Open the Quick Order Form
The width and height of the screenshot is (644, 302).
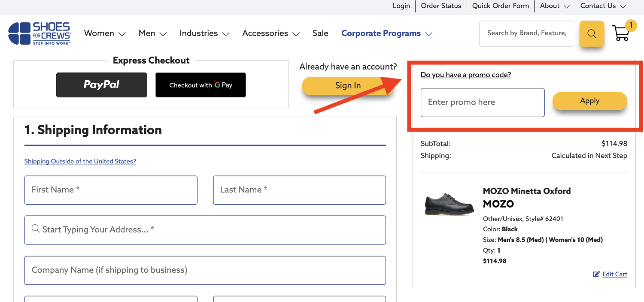coord(501,6)
